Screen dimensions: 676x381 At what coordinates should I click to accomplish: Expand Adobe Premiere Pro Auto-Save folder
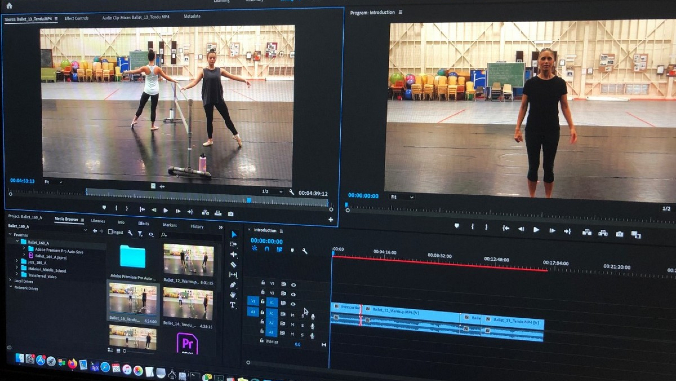coord(24,249)
